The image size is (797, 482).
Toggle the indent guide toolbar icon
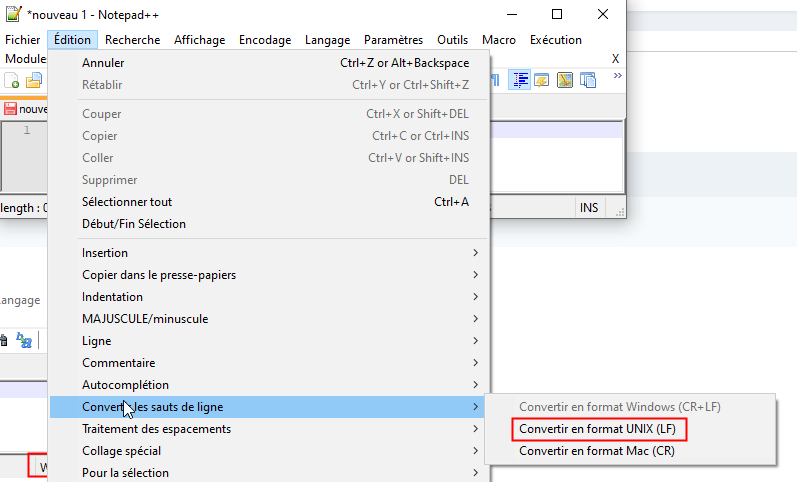point(519,80)
